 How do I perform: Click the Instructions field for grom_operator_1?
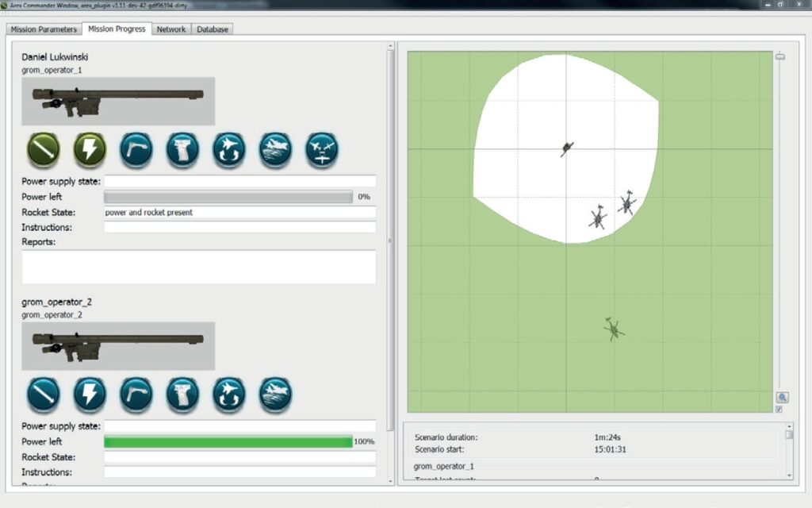239,228
